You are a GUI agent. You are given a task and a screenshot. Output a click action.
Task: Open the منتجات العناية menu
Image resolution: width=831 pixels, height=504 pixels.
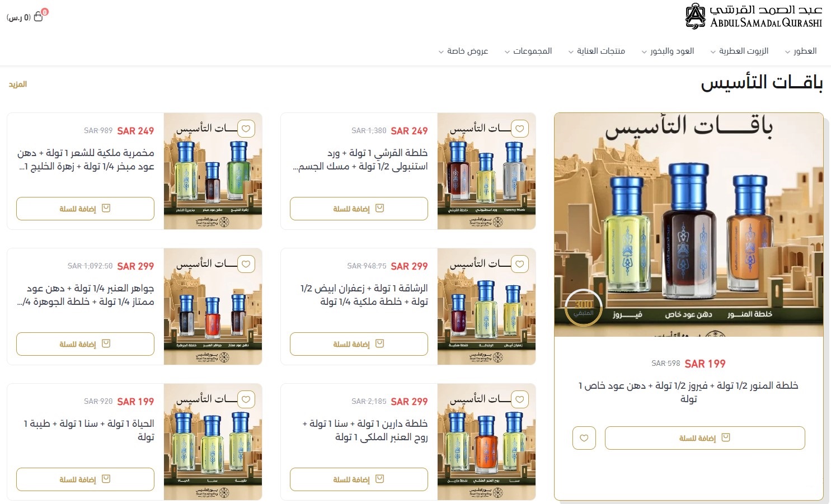click(597, 51)
